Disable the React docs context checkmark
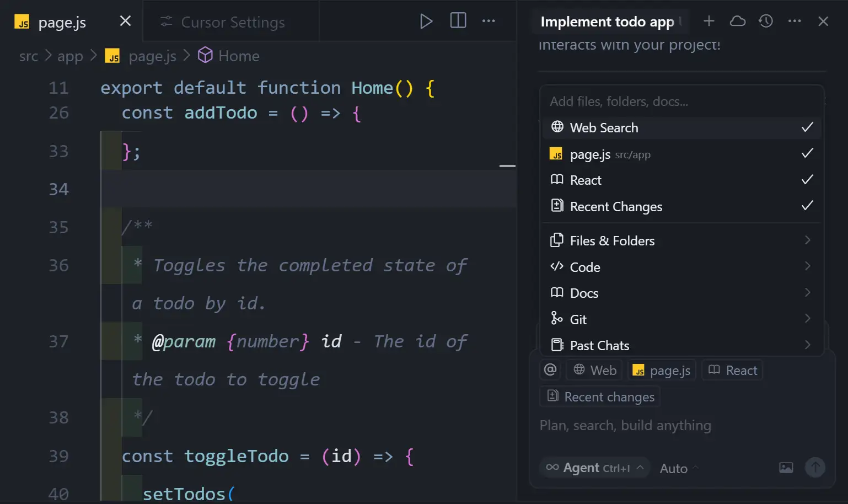The image size is (848, 504). (x=807, y=180)
